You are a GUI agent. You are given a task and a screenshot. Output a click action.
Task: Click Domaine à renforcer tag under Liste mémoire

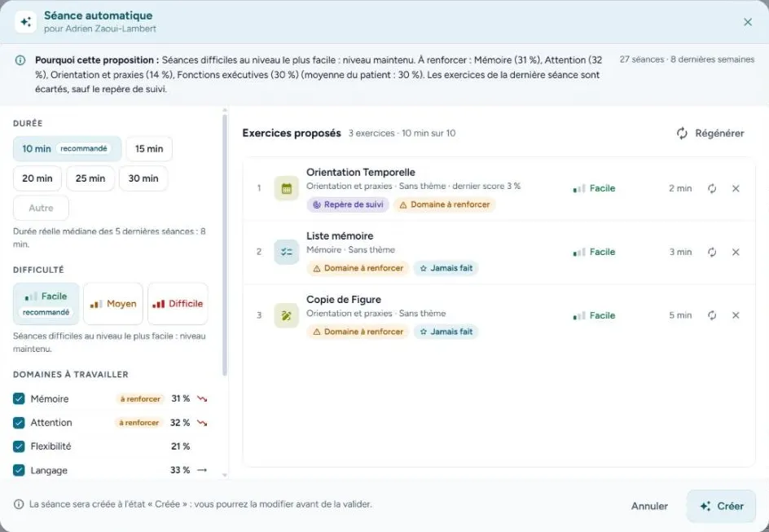(358, 268)
